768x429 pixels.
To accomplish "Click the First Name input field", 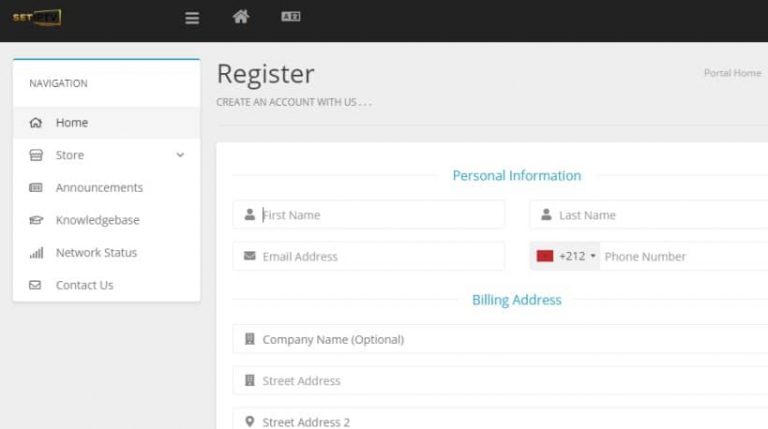I will [380, 215].
